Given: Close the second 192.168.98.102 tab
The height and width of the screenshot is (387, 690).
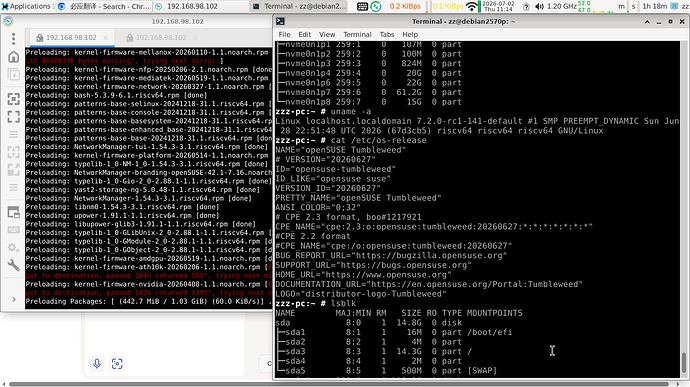Looking at the screenshot, I should (195, 38).
